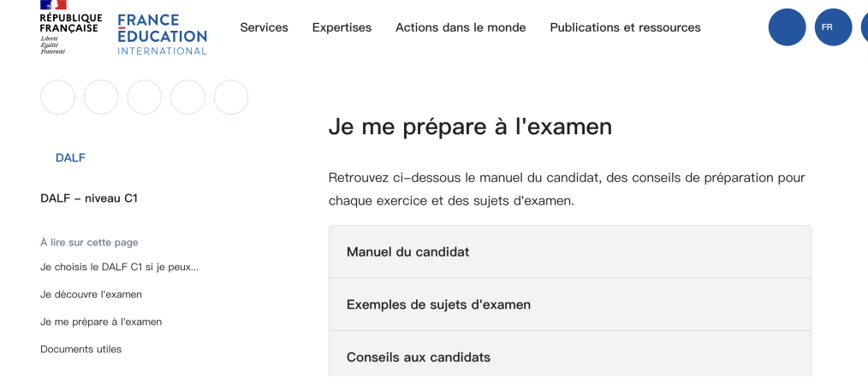Click the first circular share icon
The height and width of the screenshot is (390, 868).
[57, 97]
